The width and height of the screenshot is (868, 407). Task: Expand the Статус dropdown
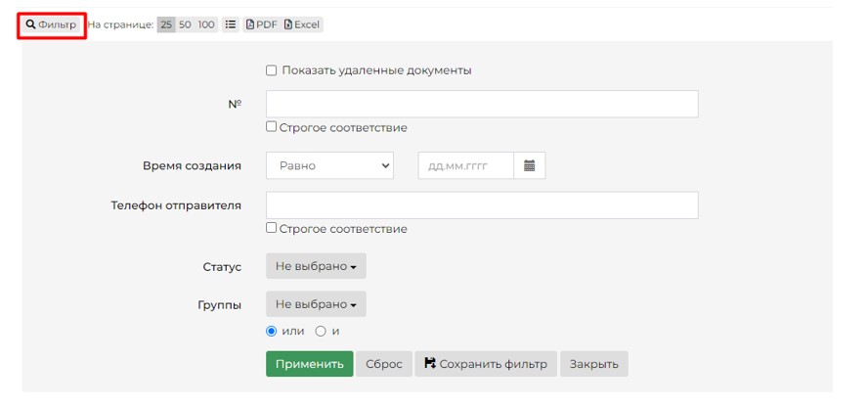(x=316, y=266)
